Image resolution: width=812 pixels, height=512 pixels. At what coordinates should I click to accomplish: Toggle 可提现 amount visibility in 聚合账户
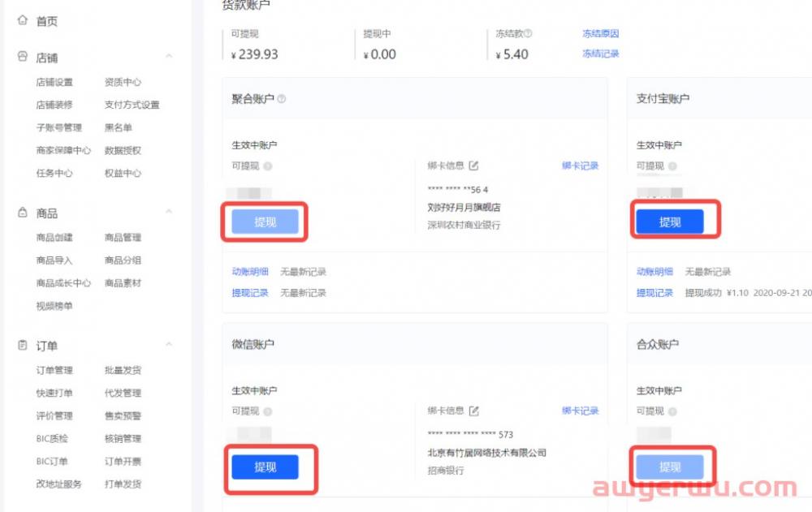tap(268, 166)
